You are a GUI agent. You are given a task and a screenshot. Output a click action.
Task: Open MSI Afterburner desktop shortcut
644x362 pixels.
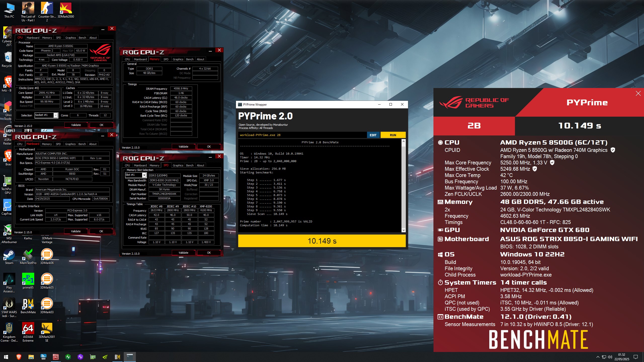click(x=9, y=234)
